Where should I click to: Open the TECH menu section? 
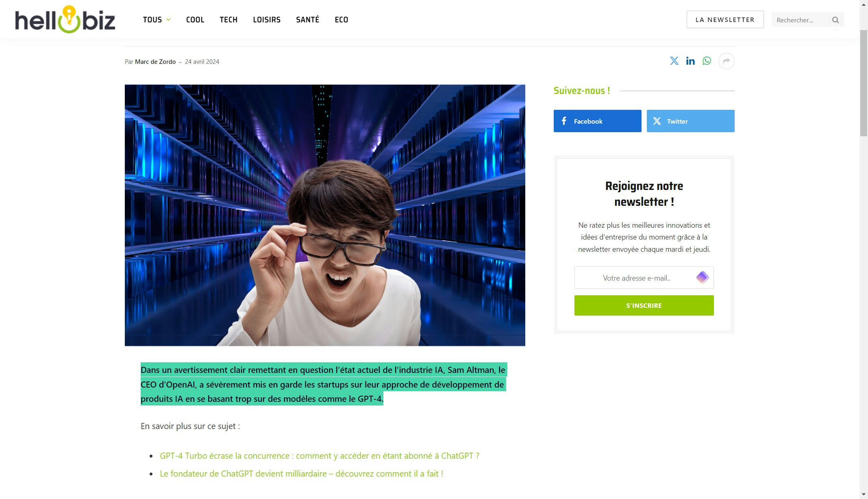point(228,20)
